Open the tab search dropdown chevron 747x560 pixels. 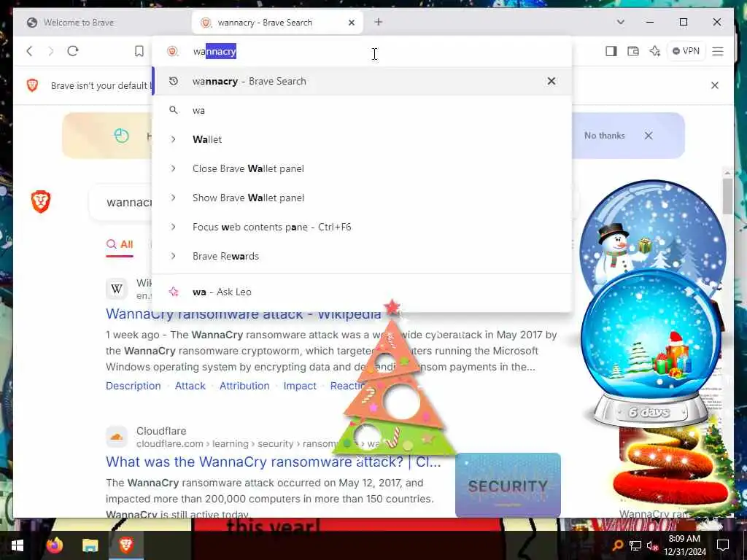tap(620, 22)
